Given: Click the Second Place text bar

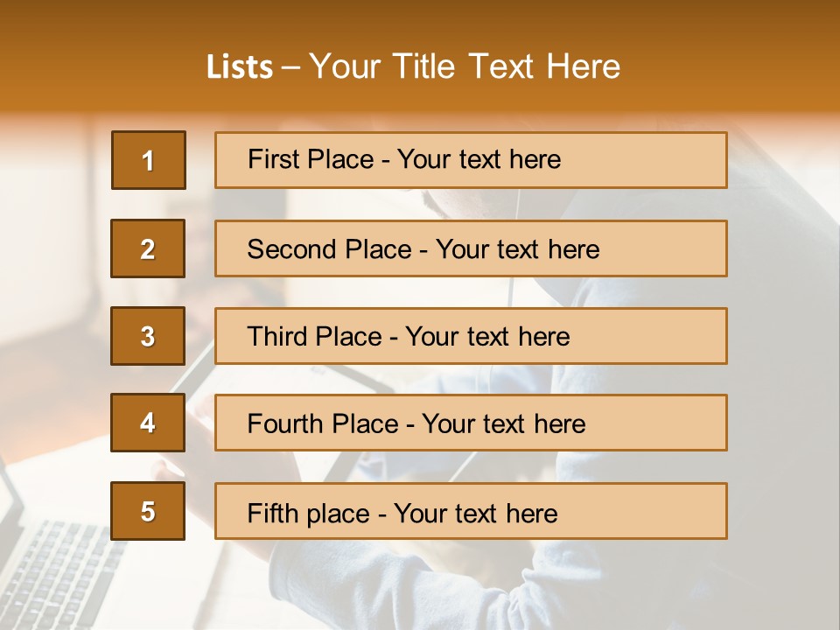Looking at the screenshot, I should pyautogui.click(x=471, y=248).
